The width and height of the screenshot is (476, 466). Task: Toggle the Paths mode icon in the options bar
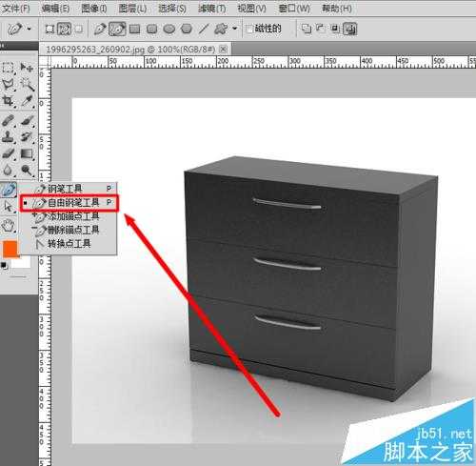pos(65,30)
